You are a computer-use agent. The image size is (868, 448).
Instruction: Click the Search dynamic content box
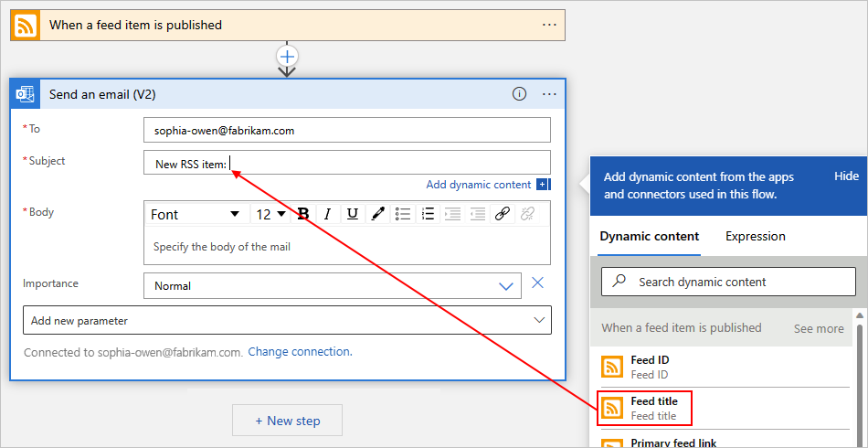click(728, 282)
